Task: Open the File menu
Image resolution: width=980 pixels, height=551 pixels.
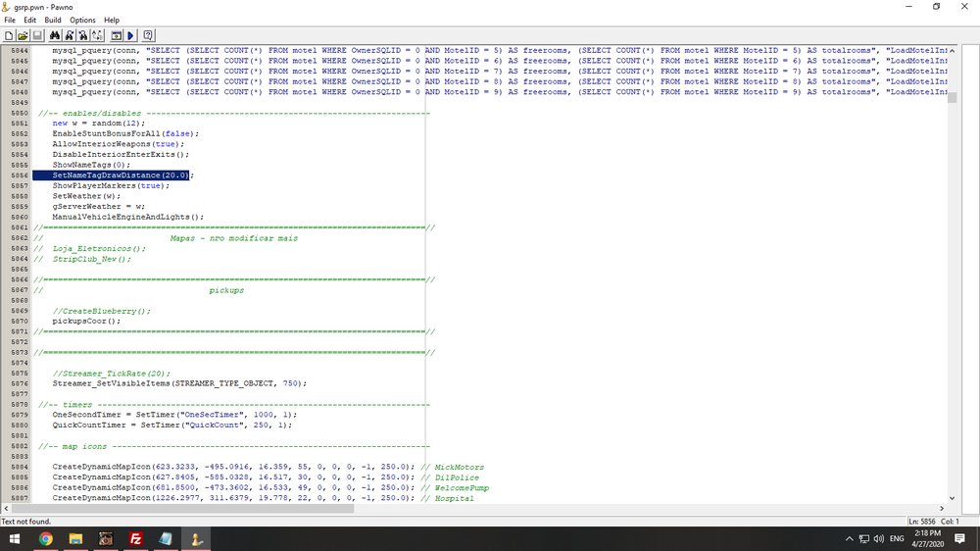Action: click(10, 20)
